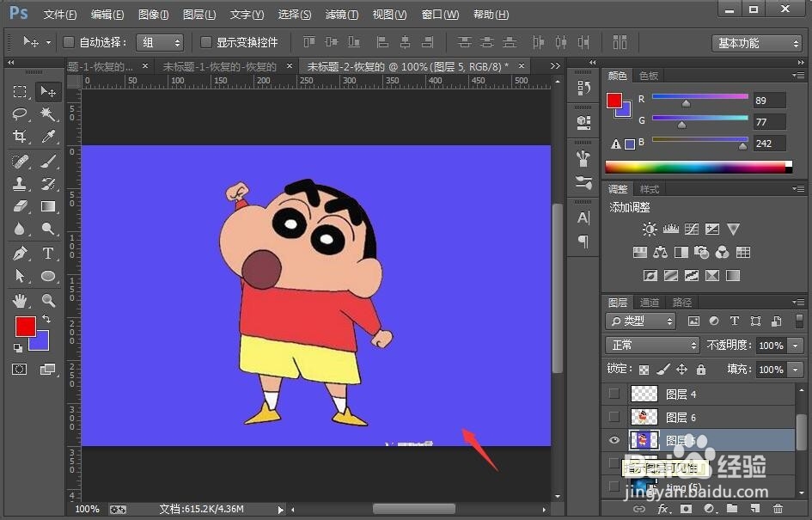
Task: Show layer 图层 6 visibility box
Action: 614,416
